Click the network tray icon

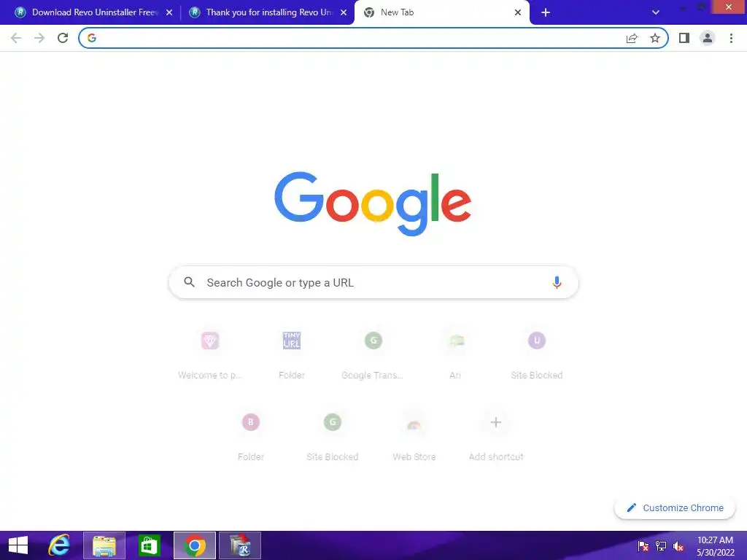pos(661,546)
